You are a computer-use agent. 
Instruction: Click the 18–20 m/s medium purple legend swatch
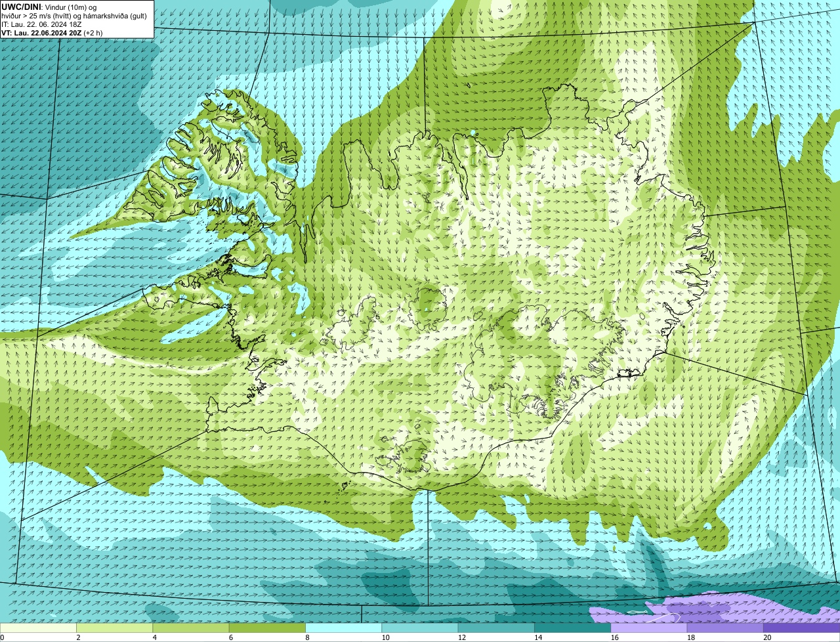(725, 628)
